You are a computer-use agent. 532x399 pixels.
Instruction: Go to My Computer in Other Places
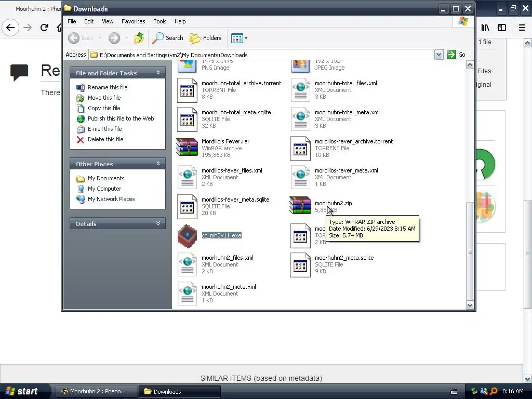104,189
